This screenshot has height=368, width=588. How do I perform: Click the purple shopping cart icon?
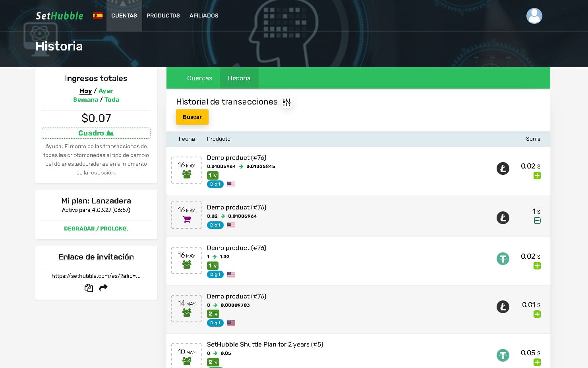tap(187, 219)
